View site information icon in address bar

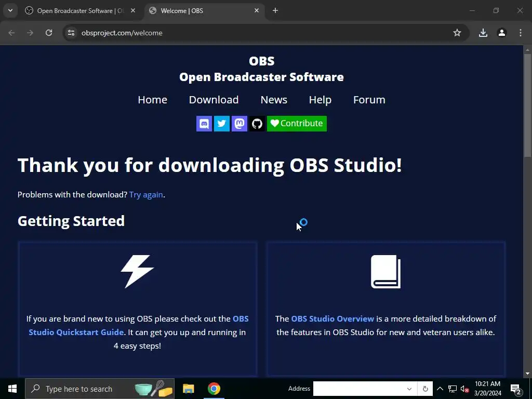click(71, 33)
